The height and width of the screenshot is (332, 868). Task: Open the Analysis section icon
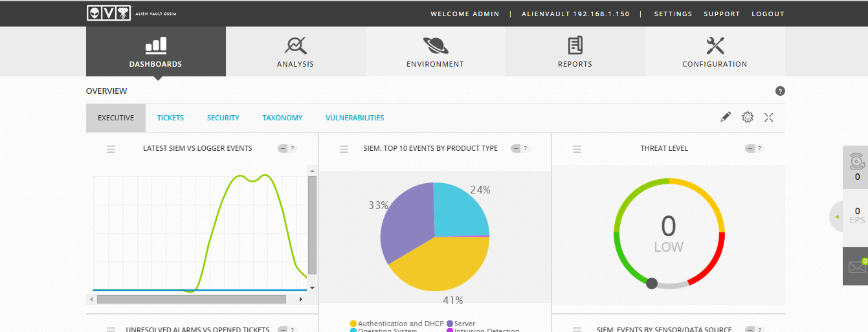[x=296, y=45]
